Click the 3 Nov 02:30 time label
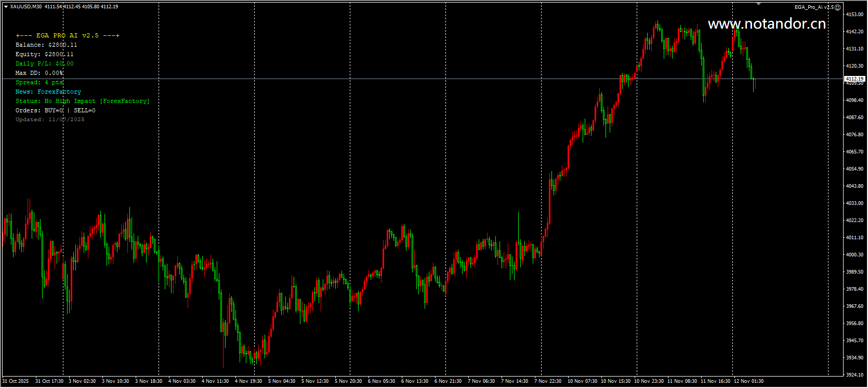Screen dimensions: 868x388 (82, 381)
